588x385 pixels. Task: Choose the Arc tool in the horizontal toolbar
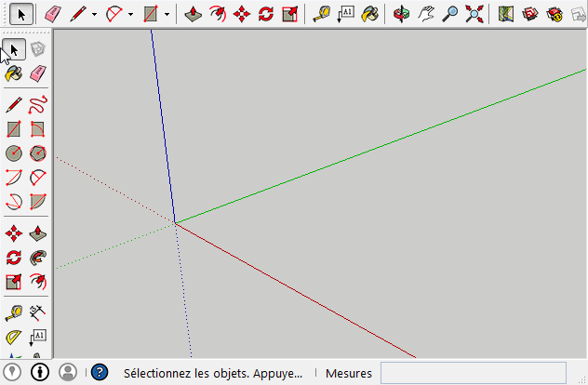coord(114,14)
